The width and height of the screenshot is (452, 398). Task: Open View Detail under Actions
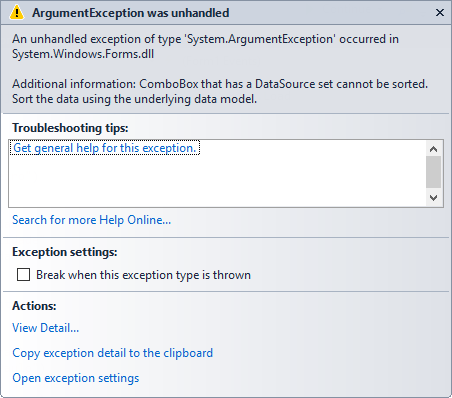(46, 328)
